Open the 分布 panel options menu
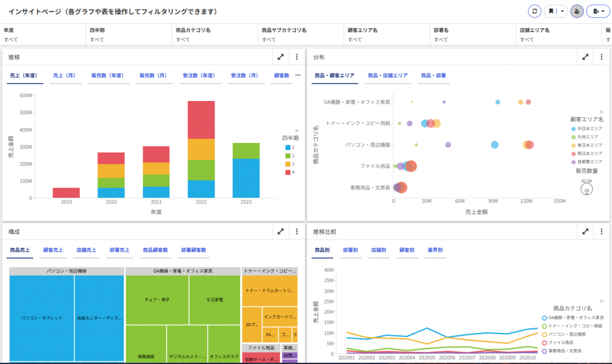 pyautogui.click(x=601, y=57)
